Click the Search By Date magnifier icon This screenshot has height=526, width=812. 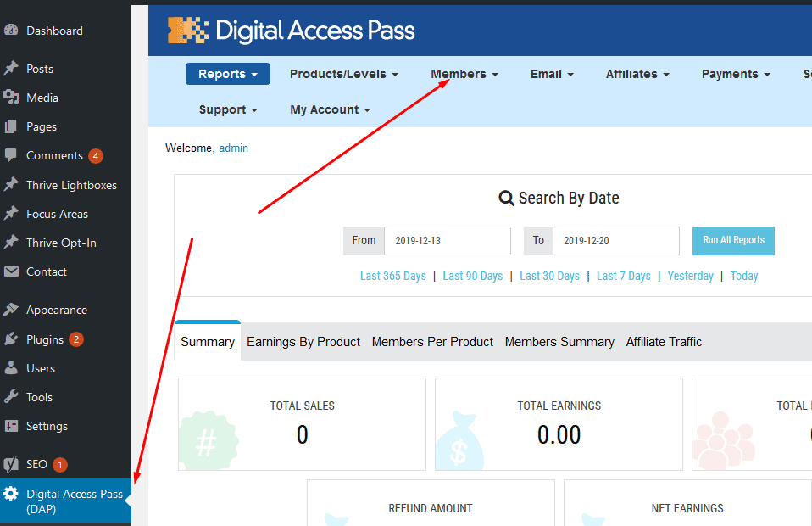click(x=506, y=198)
